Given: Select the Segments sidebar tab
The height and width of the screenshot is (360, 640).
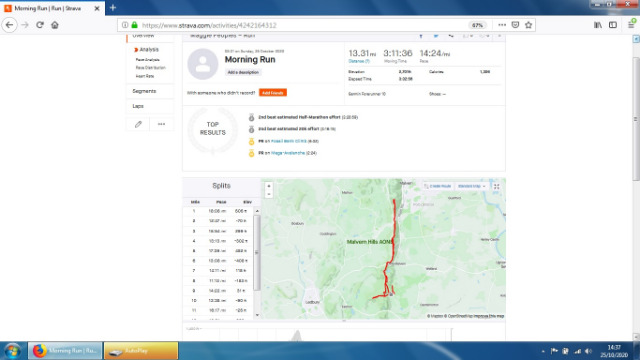Looking at the screenshot, I should tap(144, 91).
